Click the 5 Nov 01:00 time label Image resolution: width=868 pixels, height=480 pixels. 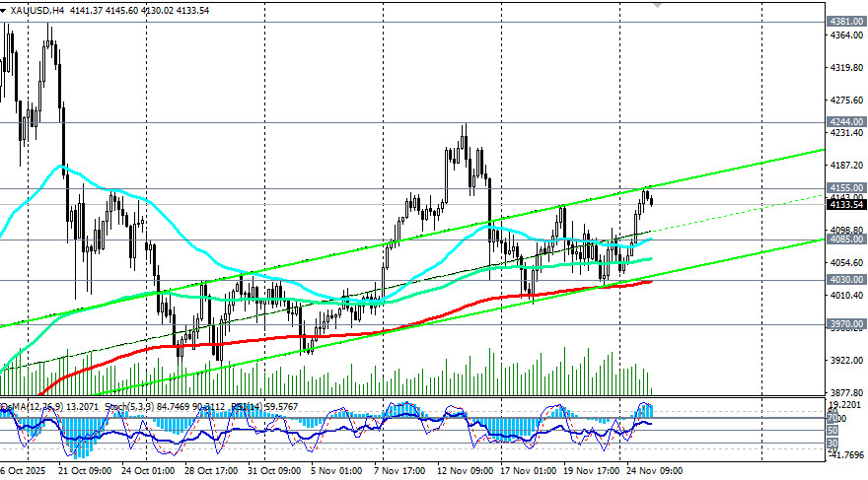tap(337, 470)
